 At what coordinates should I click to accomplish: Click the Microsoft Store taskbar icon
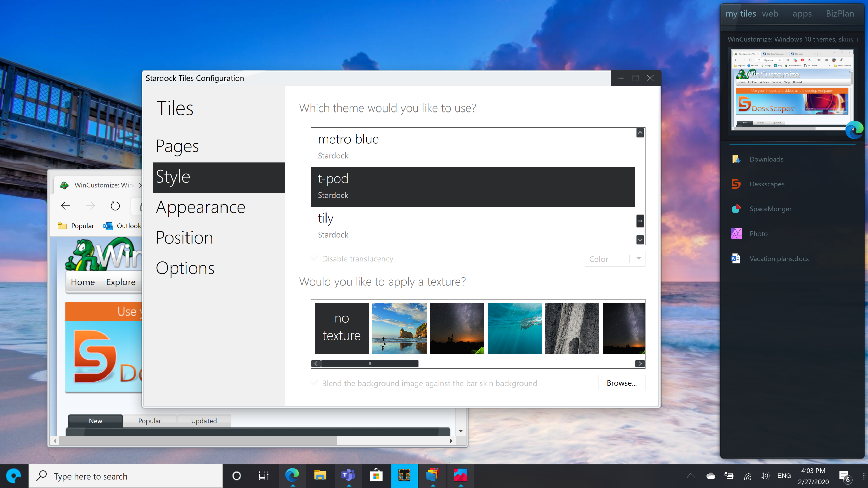coord(376,476)
